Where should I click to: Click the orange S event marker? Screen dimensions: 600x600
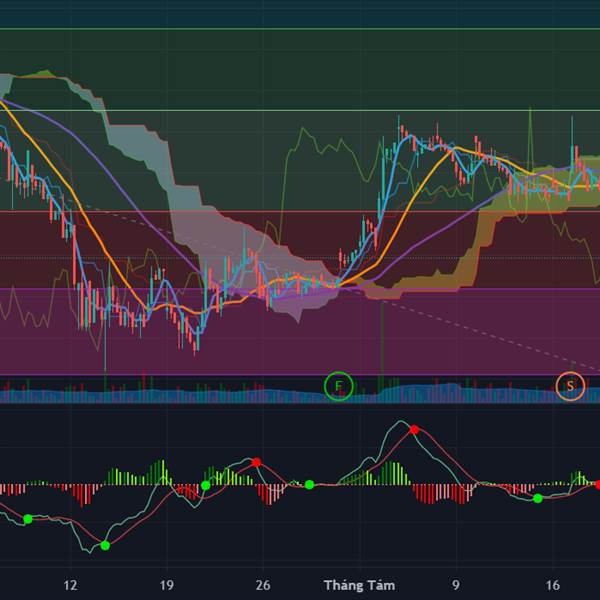point(570,386)
